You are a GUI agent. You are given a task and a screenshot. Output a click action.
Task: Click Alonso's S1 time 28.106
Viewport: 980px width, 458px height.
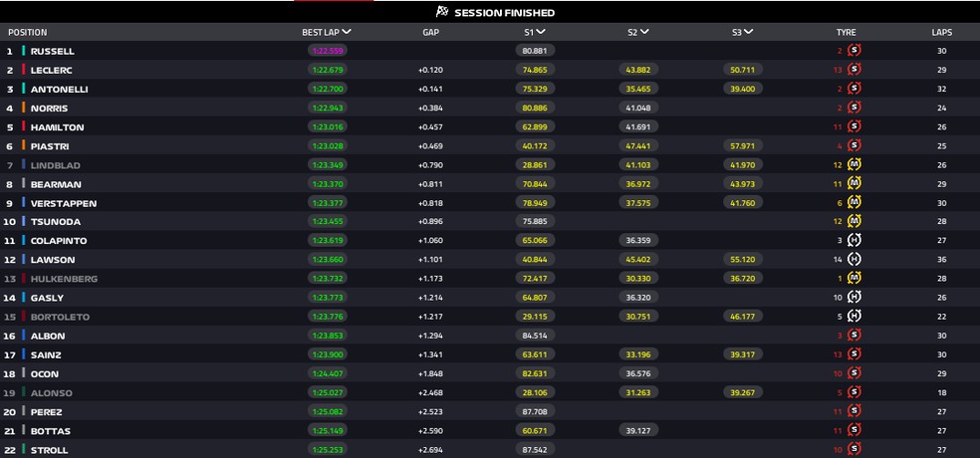(x=535, y=393)
